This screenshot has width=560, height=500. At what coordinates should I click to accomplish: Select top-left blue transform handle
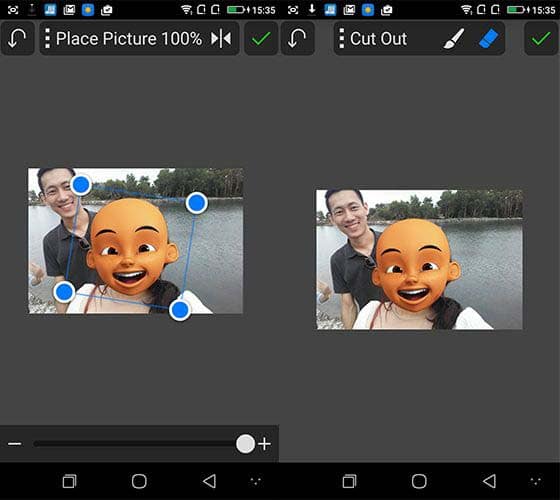81,185
